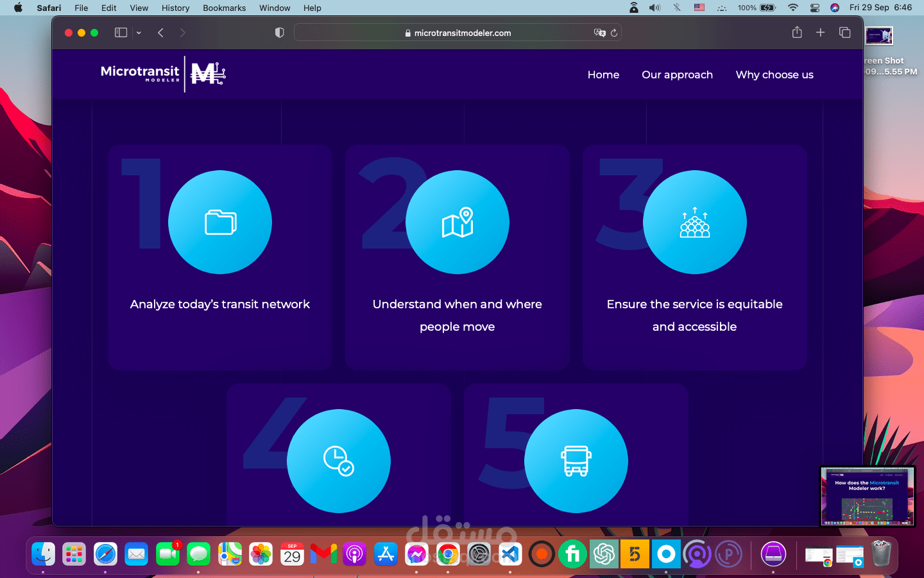Screen dimensions: 924x578
Task: Go back to the previous page
Action: click(x=160, y=33)
